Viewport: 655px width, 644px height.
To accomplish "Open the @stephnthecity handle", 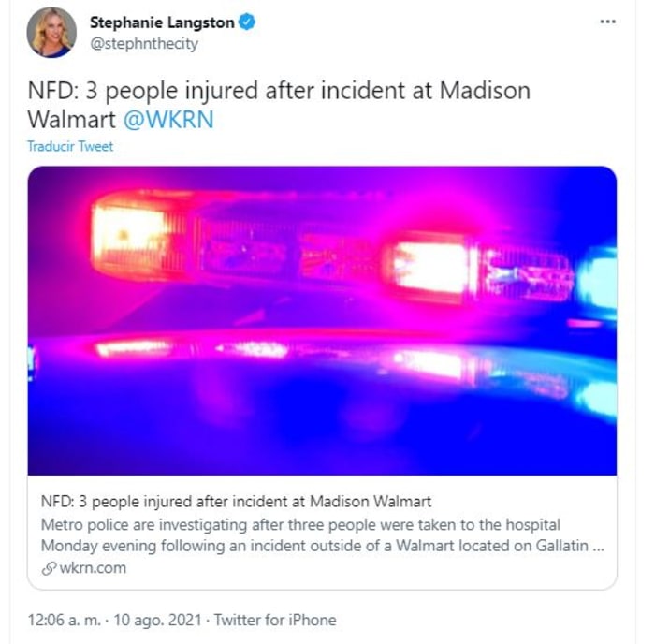I will click(144, 43).
